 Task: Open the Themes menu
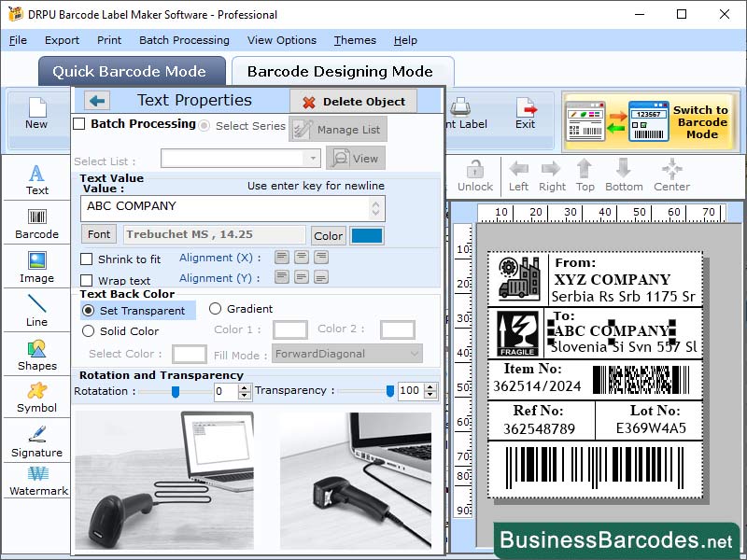[x=354, y=40]
